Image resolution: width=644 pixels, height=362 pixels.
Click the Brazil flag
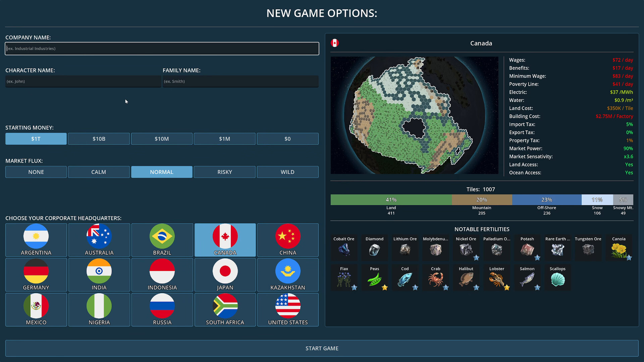pos(162,240)
